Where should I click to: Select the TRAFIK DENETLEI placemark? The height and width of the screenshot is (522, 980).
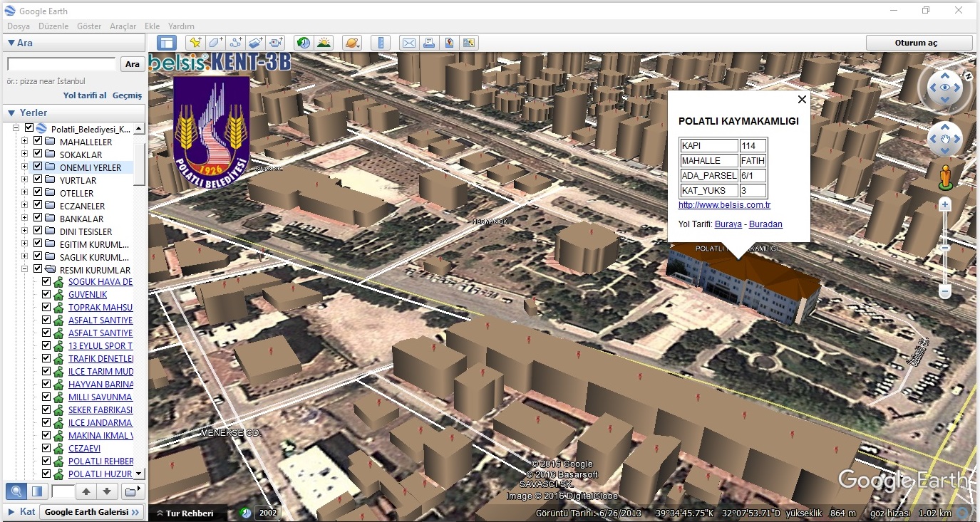coord(101,359)
